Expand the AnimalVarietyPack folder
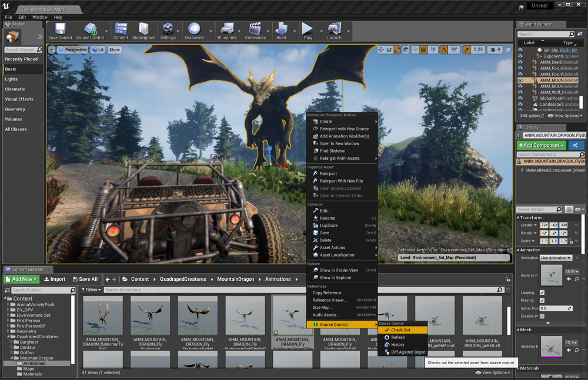 (8, 305)
